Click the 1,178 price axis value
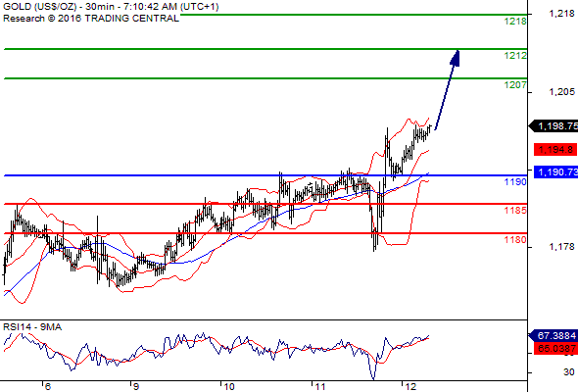 point(561,247)
